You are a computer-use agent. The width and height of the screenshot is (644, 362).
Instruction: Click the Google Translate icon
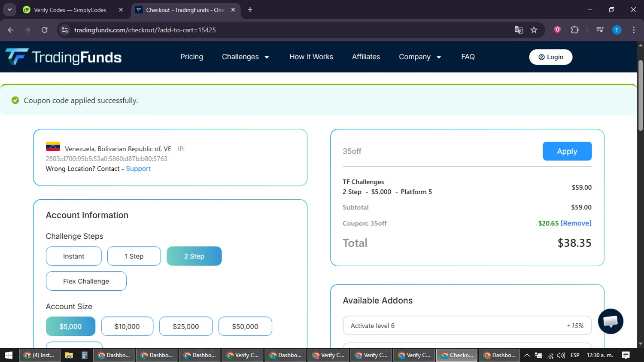(x=519, y=30)
